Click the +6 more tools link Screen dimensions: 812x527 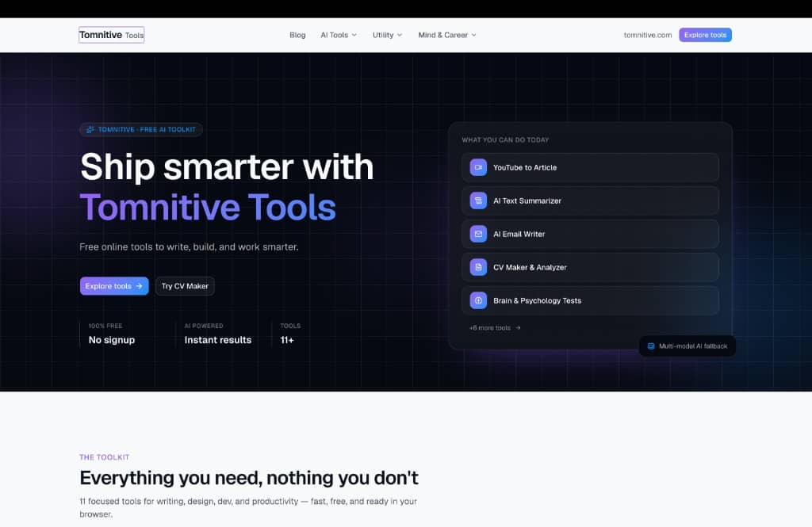(495, 328)
